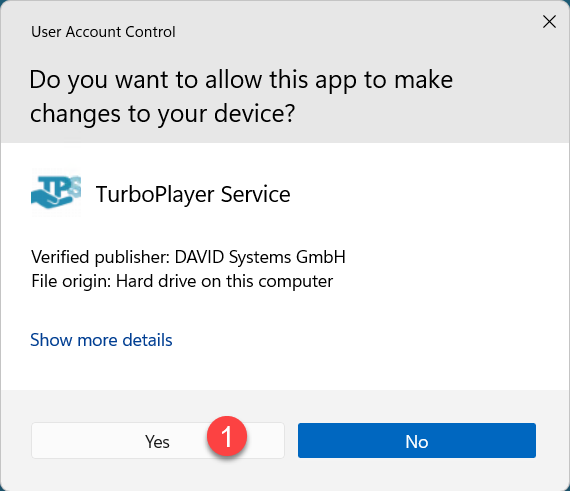The width and height of the screenshot is (570, 491).
Task: Select the TurboPlayer Service app name text
Action: [193, 194]
